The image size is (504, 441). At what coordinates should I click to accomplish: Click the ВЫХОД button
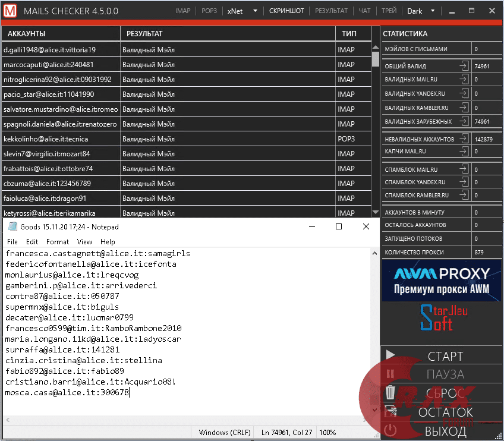pos(442,431)
